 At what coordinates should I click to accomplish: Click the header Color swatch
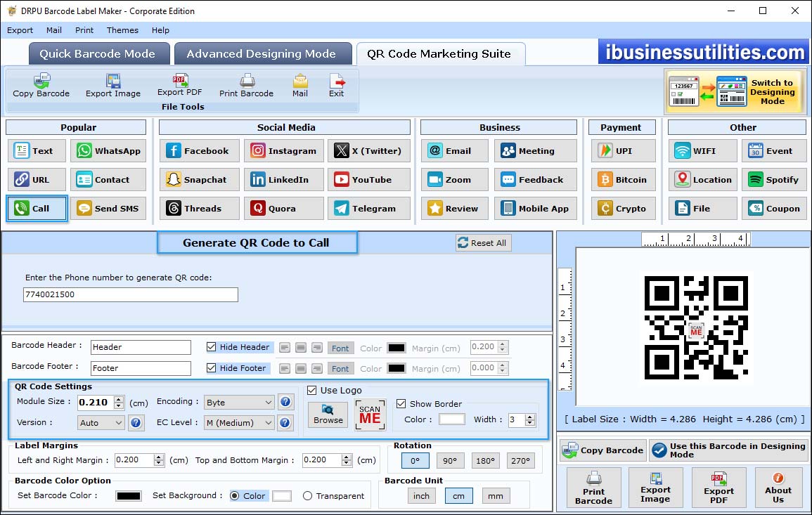click(397, 348)
